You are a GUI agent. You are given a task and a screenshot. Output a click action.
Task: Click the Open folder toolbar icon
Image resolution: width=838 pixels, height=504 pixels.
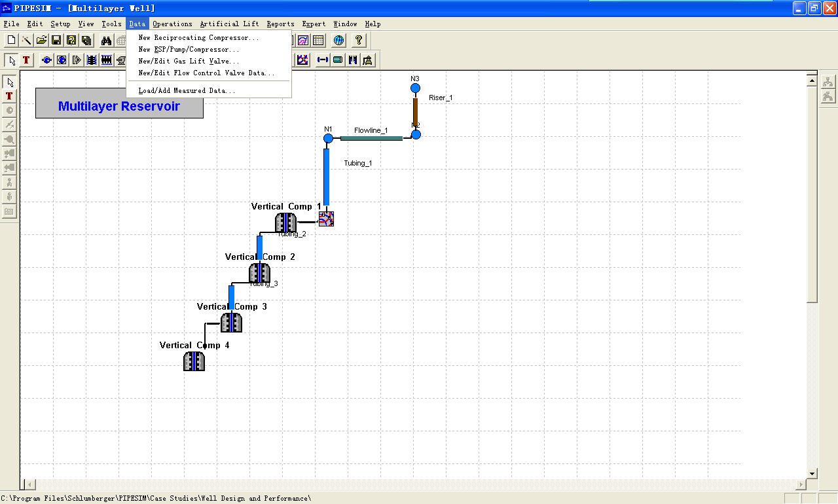pos(41,40)
